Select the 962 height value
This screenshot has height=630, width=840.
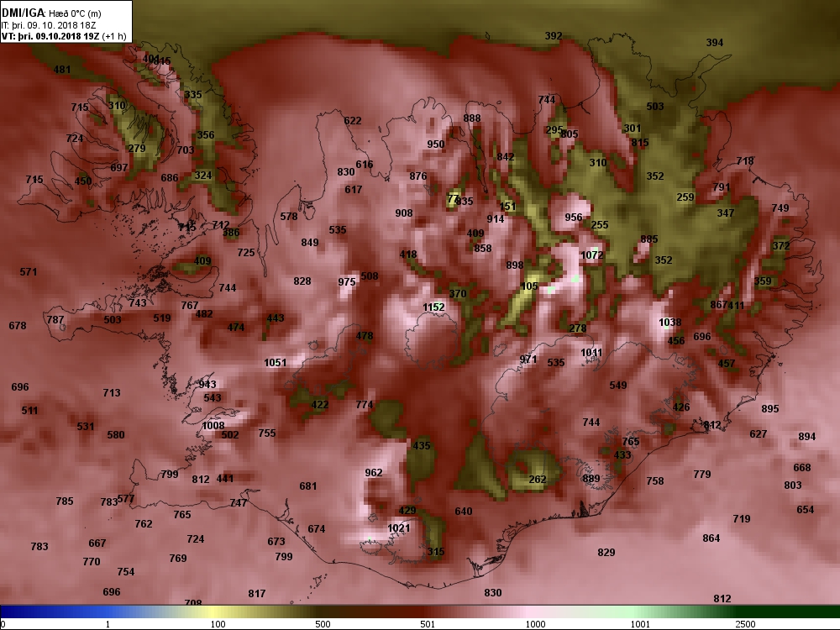[x=374, y=472]
